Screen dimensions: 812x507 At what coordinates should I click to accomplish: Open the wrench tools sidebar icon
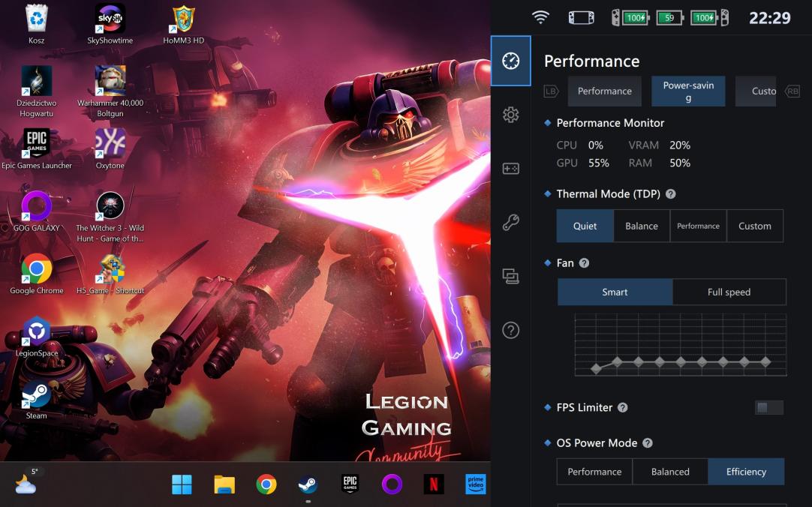[x=511, y=223]
